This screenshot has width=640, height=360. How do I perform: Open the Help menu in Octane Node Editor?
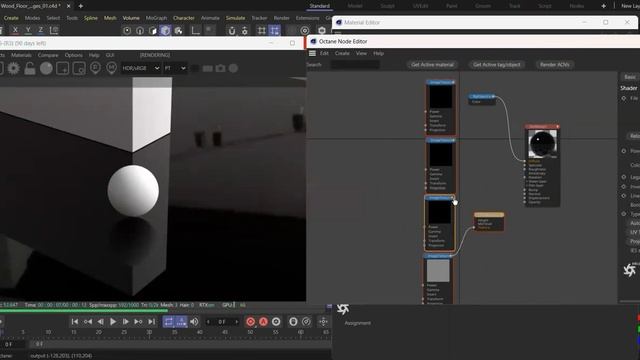(378, 53)
